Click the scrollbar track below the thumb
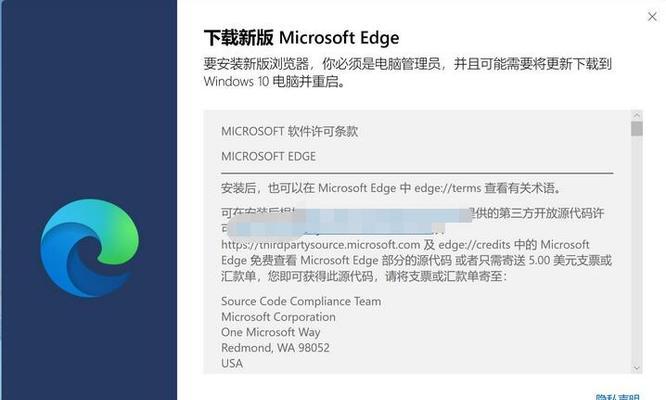666x400 pixels. coord(636,249)
